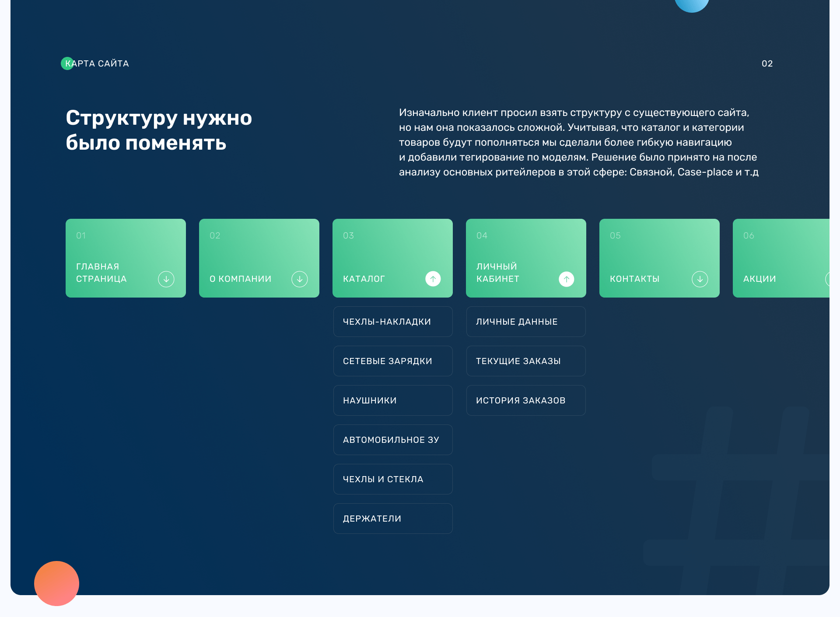Select the Наушники item
The width and height of the screenshot is (840, 617).
pos(392,400)
